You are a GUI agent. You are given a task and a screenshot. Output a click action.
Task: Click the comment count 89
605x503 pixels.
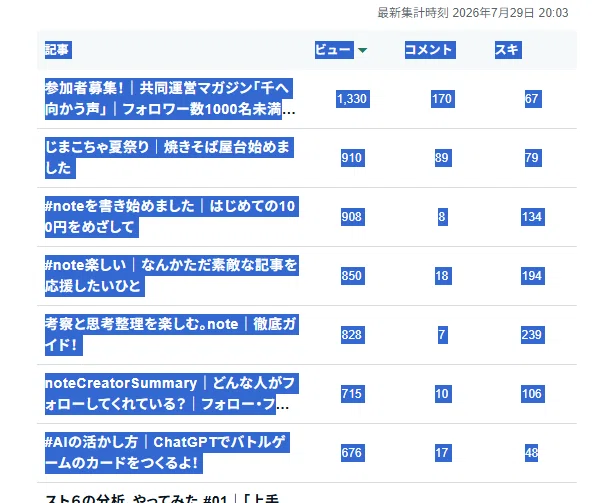[x=443, y=158]
